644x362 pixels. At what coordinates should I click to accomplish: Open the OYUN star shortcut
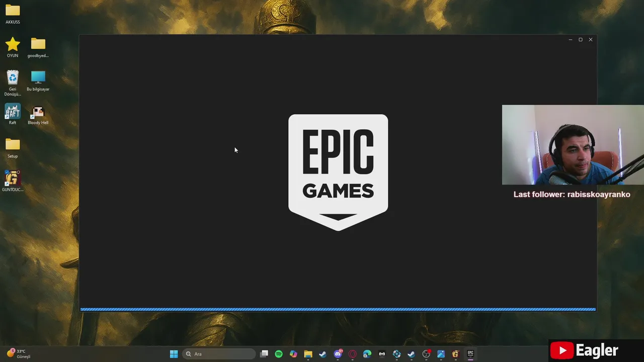(13, 48)
